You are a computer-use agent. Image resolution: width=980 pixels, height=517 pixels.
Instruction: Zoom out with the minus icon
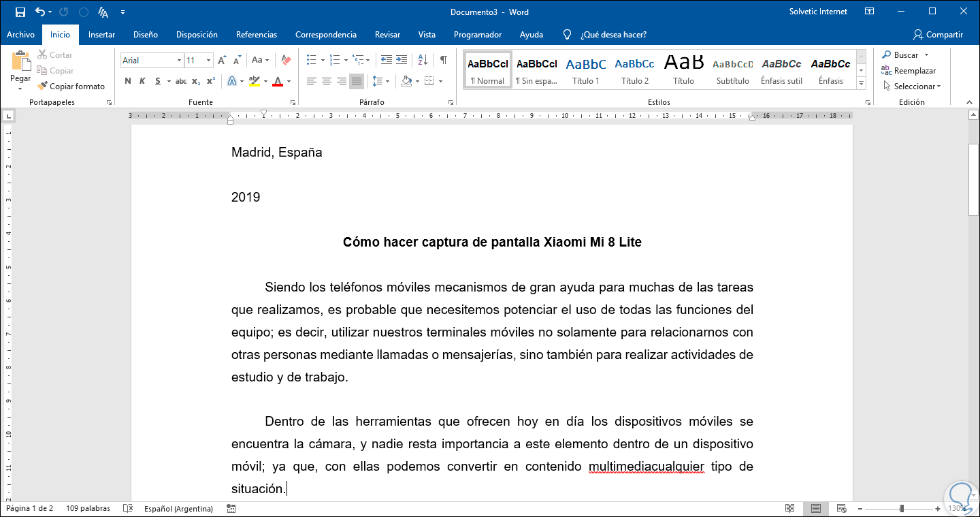(x=860, y=509)
